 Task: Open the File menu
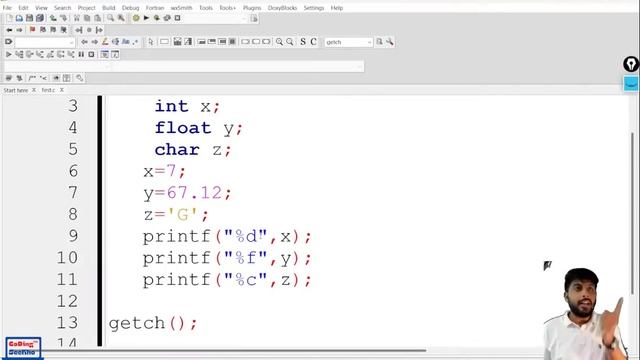pyautogui.click(x=7, y=8)
